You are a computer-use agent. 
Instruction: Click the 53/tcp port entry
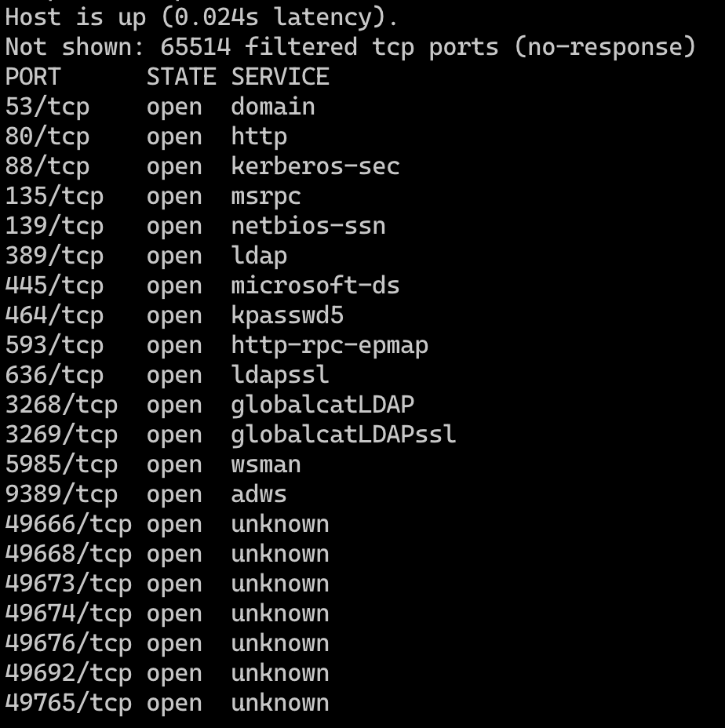tap(47, 107)
